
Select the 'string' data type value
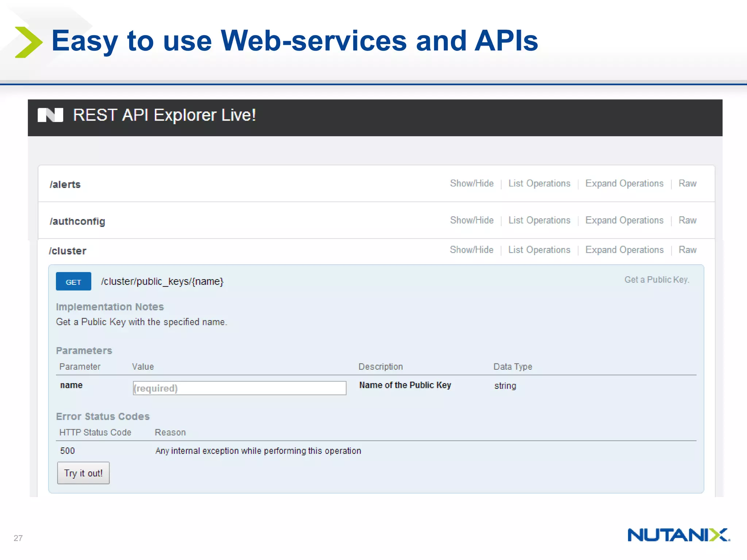(x=505, y=386)
